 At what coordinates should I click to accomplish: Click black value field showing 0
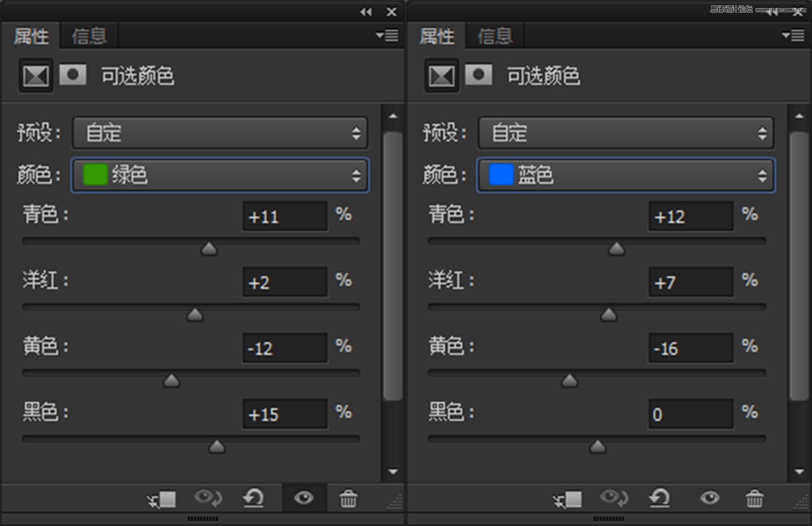point(691,414)
